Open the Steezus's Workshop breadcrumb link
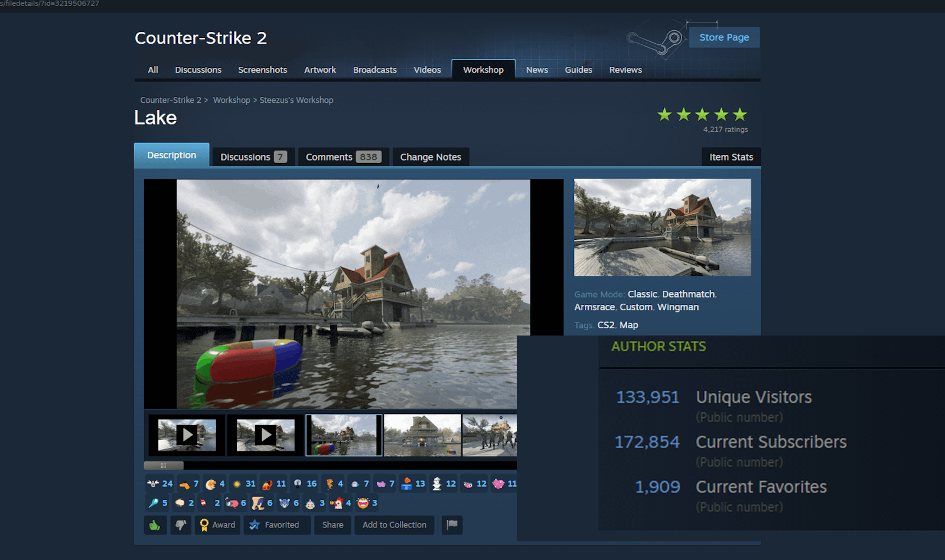Viewport: 945px width, 560px height. pos(296,100)
